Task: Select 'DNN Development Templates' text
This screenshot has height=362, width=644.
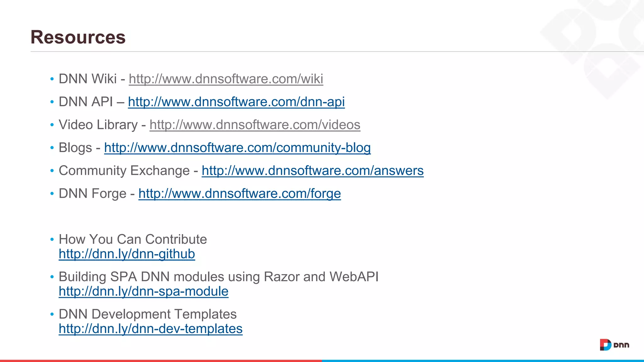Action: (148, 314)
